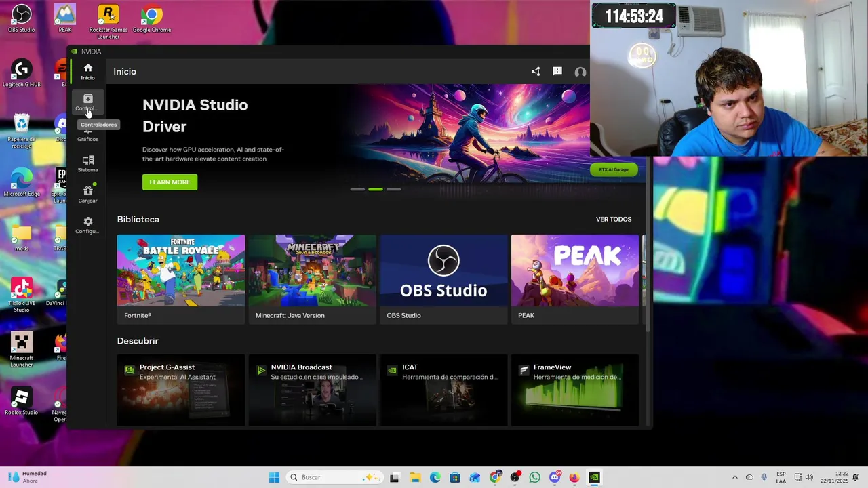Click Papelera de reciclaje desktop icon

22,131
